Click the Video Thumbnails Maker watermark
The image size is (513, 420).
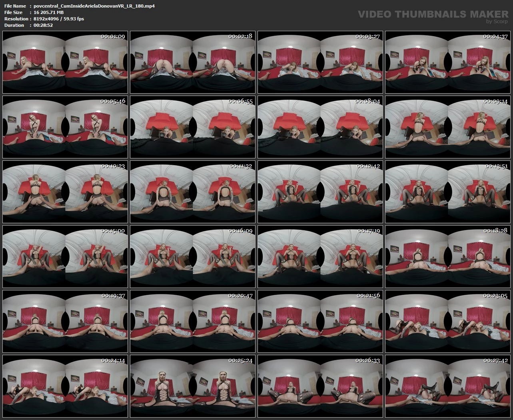tap(433, 15)
